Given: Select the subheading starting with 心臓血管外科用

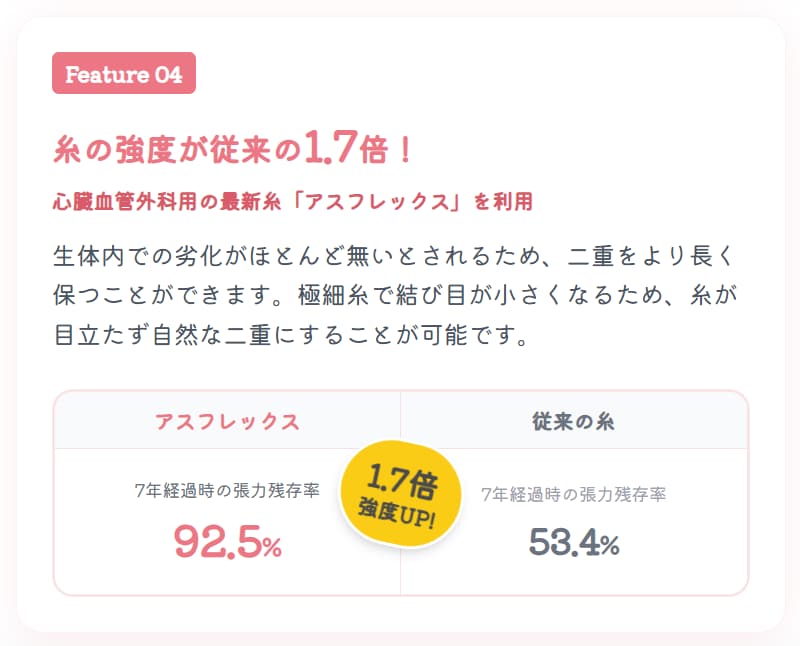Looking at the screenshot, I should click(x=292, y=202).
